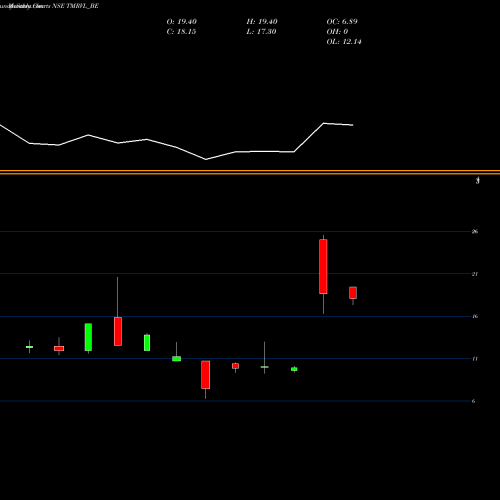500x500 pixels.
Task: Click the 6 price axis label
Action: pyautogui.click(x=474, y=401)
